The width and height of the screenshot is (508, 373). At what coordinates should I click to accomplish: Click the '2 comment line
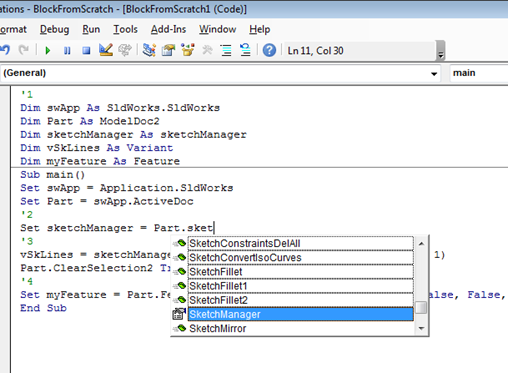(27, 215)
